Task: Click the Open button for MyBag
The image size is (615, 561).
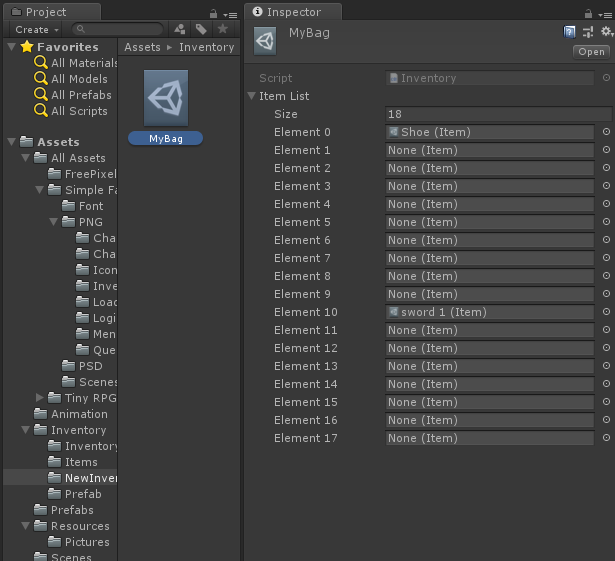Action: point(591,52)
